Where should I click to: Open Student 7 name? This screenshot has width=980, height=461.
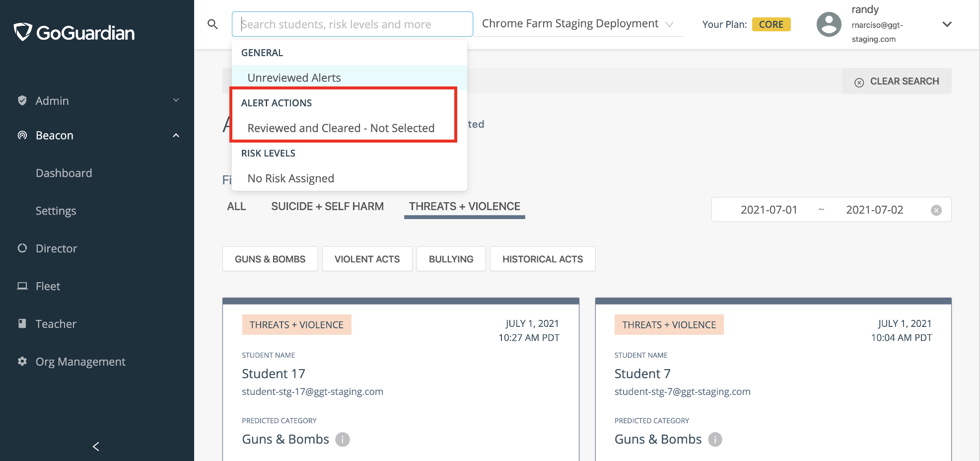coord(642,374)
